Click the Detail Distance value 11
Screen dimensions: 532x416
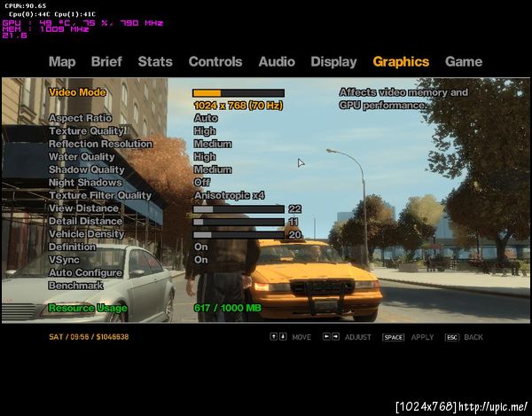pyautogui.click(x=293, y=222)
